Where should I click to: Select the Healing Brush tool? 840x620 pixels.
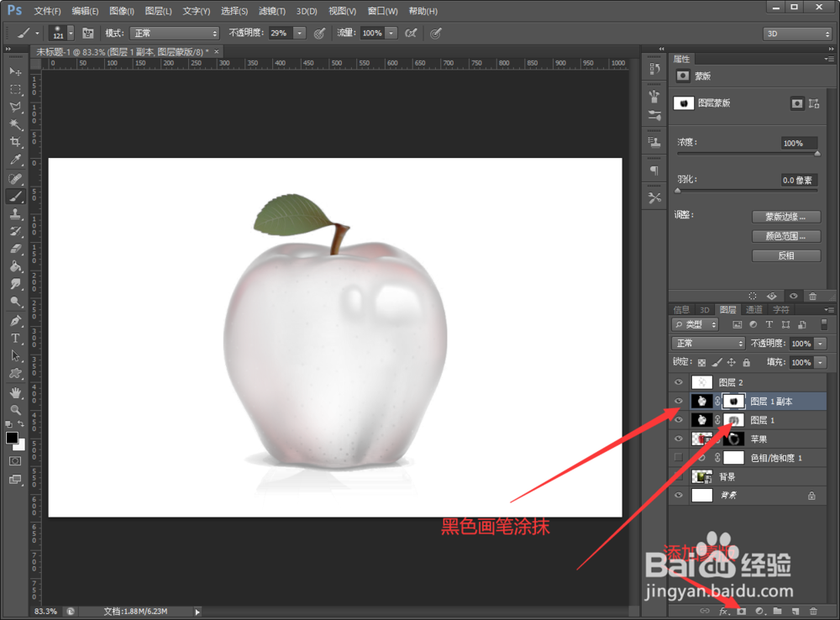point(15,178)
